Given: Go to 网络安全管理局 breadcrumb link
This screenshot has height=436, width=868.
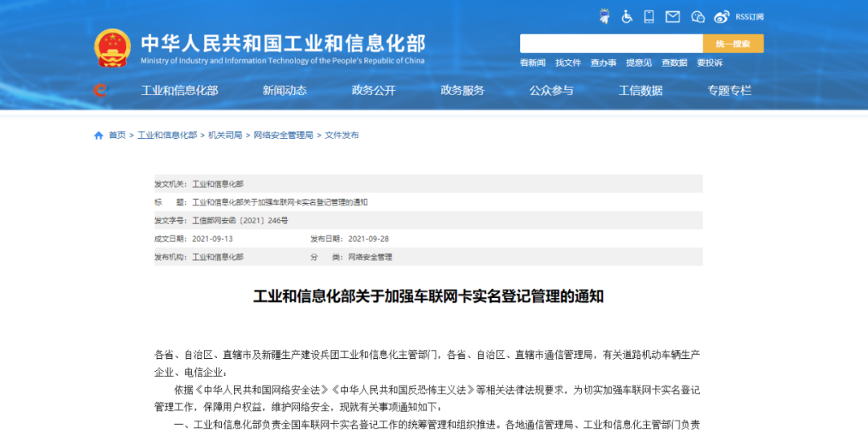Looking at the screenshot, I should 284,135.
